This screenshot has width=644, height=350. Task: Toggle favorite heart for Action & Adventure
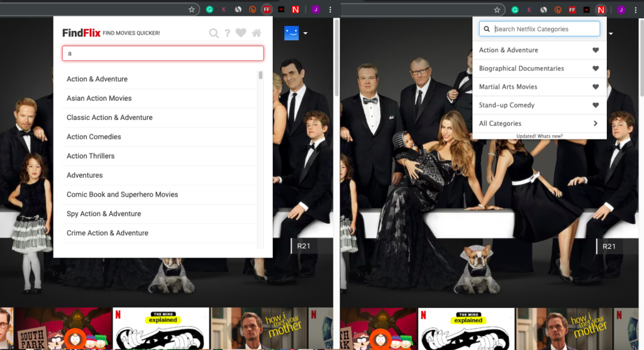596,50
